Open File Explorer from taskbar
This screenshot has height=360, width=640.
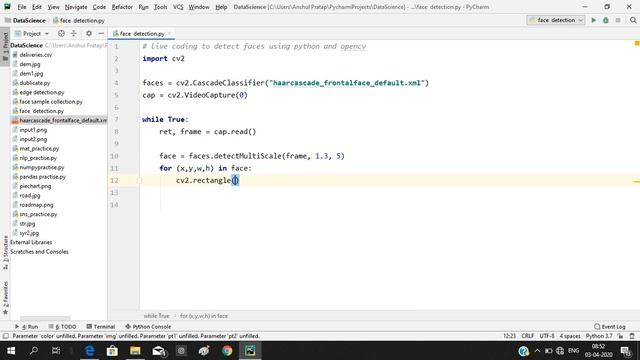tap(135, 351)
